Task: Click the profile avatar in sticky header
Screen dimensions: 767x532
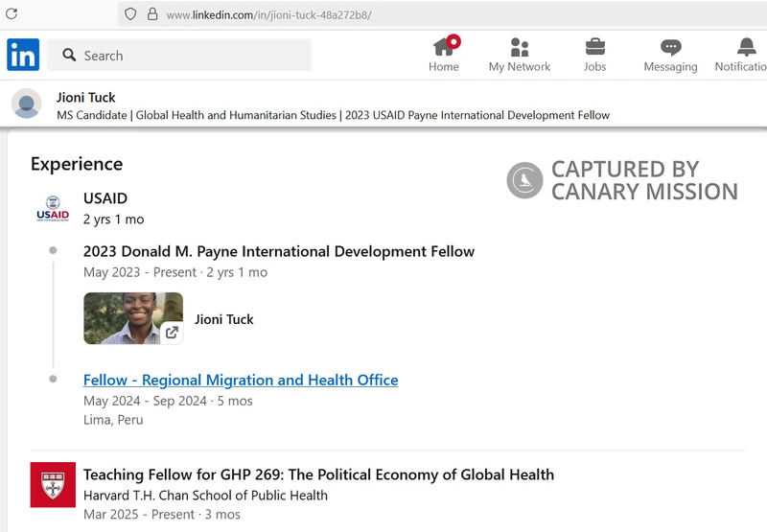Action: pos(27,104)
